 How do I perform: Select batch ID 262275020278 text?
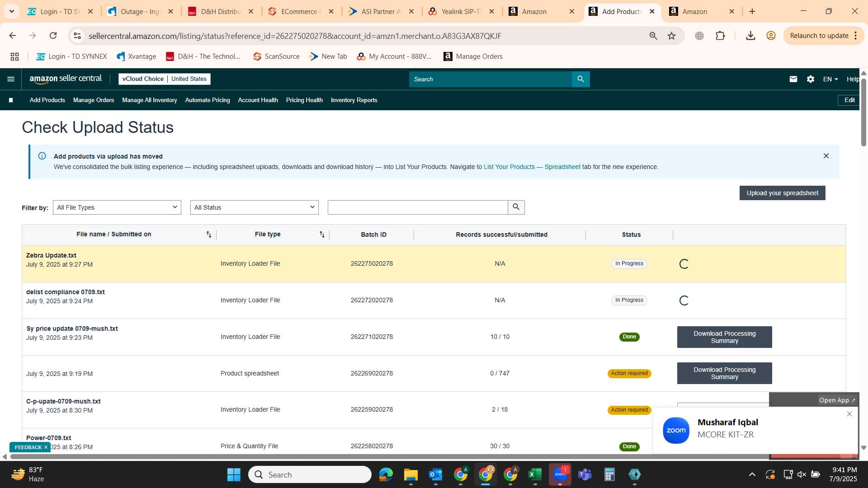(372, 263)
